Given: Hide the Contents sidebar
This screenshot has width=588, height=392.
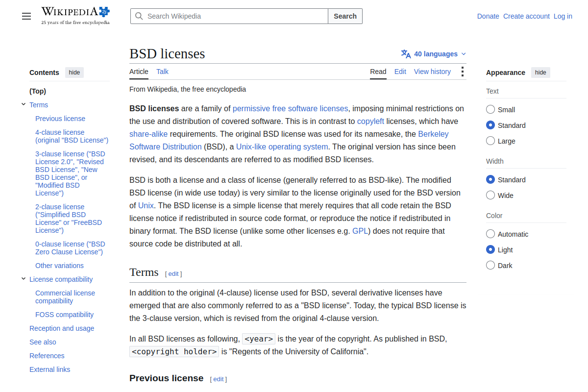Looking at the screenshot, I should [74, 73].
